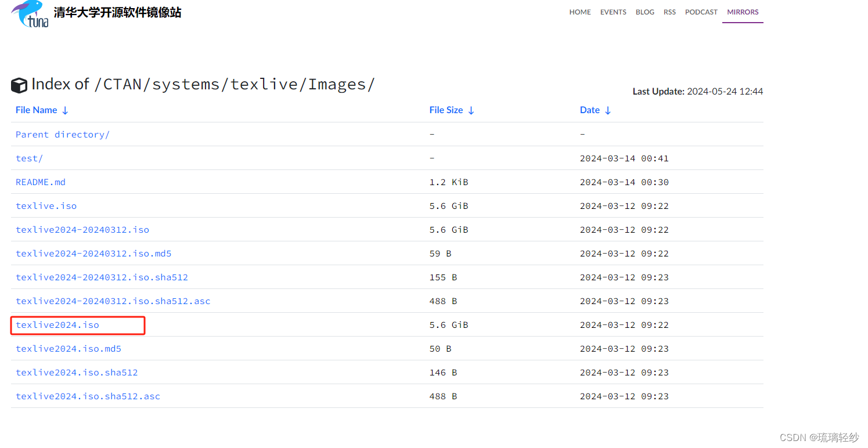Click the 59 B file size
This screenshot has width=868, height=448.
[440, 254]
